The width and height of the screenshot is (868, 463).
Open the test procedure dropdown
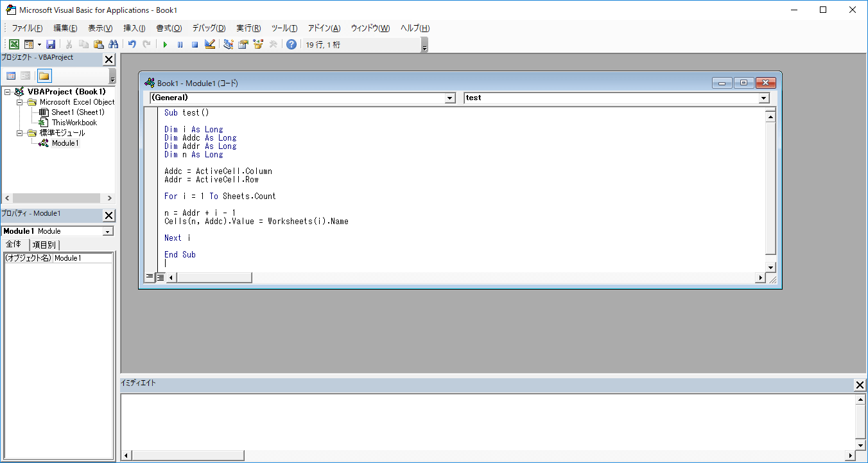[x=764, y=98]
